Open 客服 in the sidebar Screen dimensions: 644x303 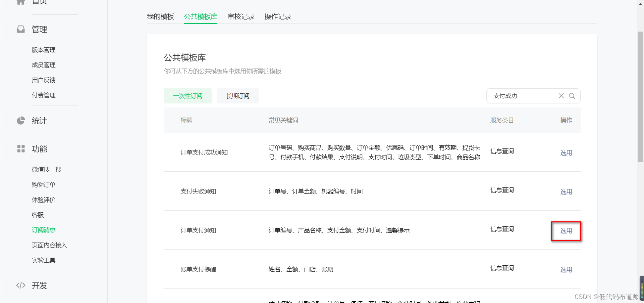(38, 215)
